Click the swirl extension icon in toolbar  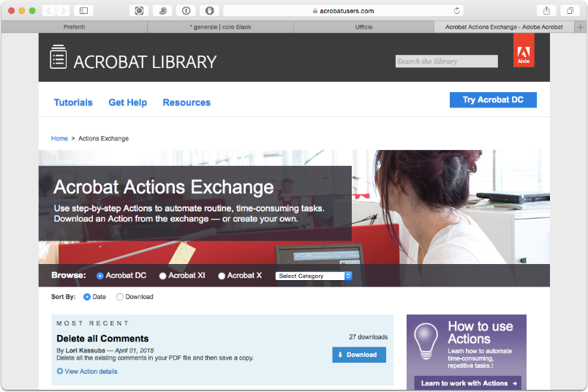tap(163, 11)
